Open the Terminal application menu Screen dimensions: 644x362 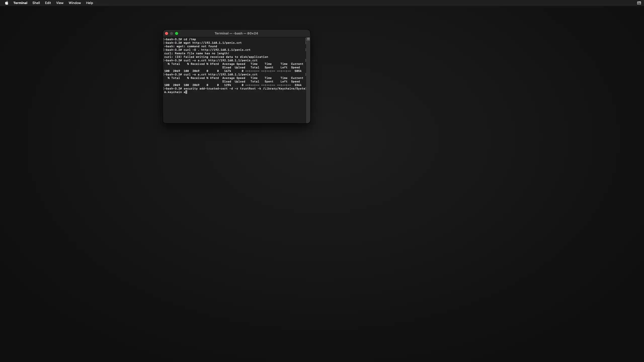[x=20, y=3]
